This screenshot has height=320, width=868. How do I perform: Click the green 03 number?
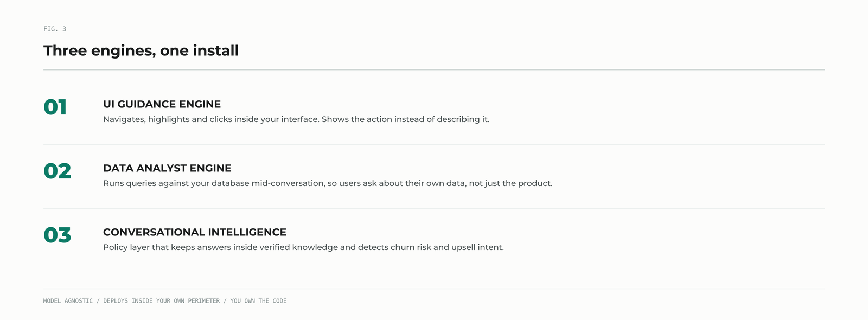pyautogui.click(x=58, y=235)
